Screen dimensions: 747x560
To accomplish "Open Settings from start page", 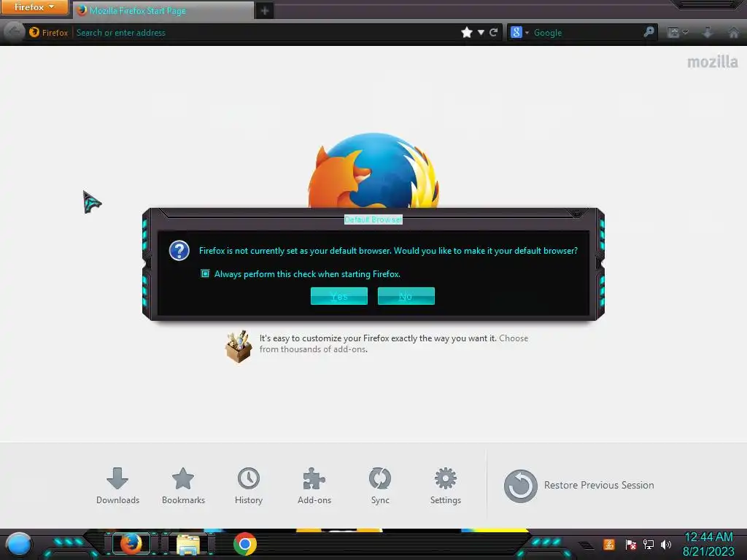I will [446, 486].
